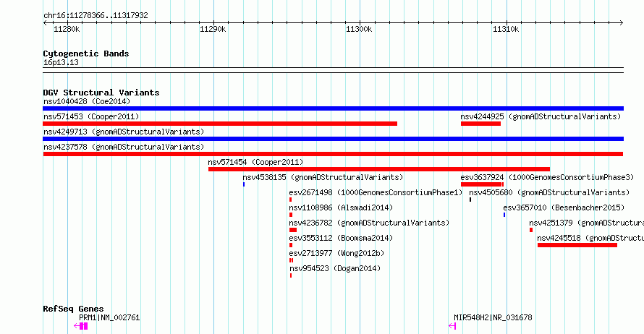The width and height of the screenshot is (644, 334).
Task: Select nsv571454 (Cooper2011) red bar
Action: 379,169
